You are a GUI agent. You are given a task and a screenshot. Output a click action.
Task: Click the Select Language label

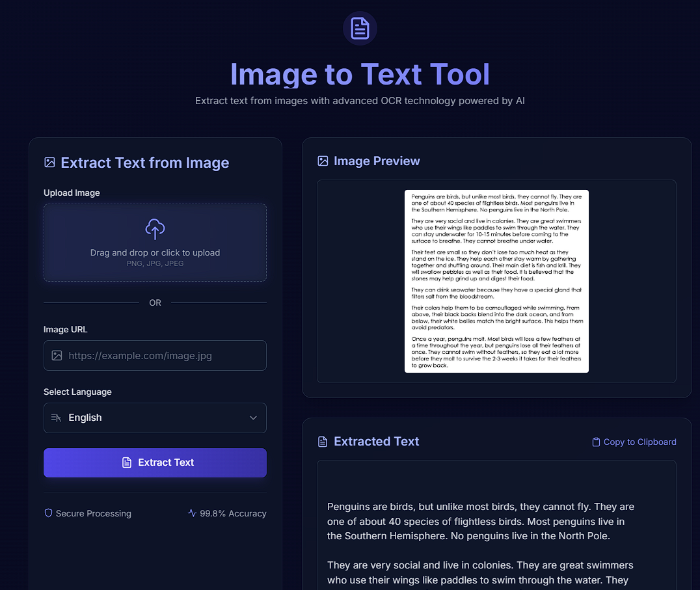pos(77,392)
